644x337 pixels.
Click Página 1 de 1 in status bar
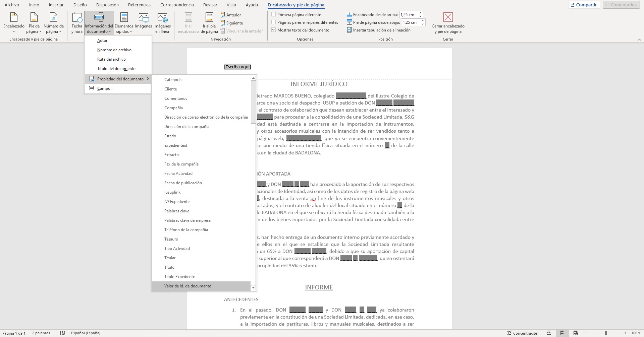pyautogui.click(x=14, y=333)
